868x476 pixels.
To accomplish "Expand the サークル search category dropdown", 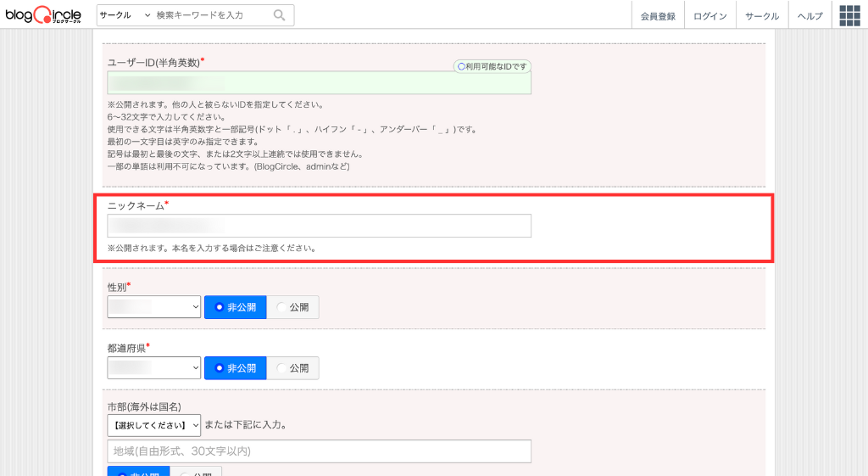I will click(x=124, y=15).
